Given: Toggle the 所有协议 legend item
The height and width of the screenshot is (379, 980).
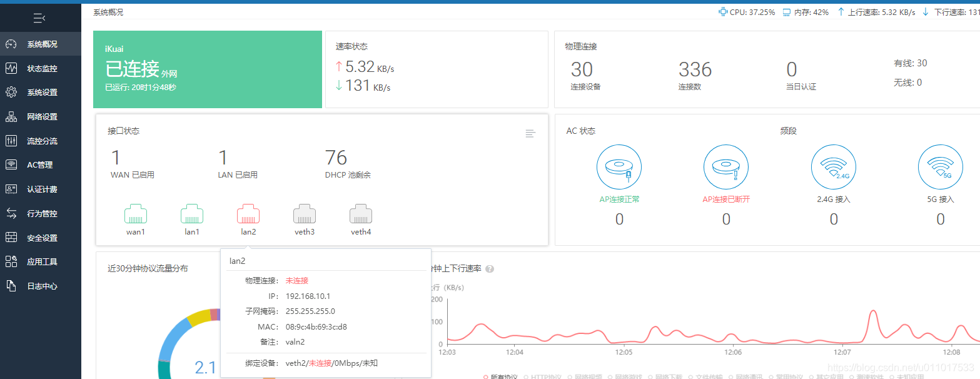Looking at the screenshot, I should point(502,377).
